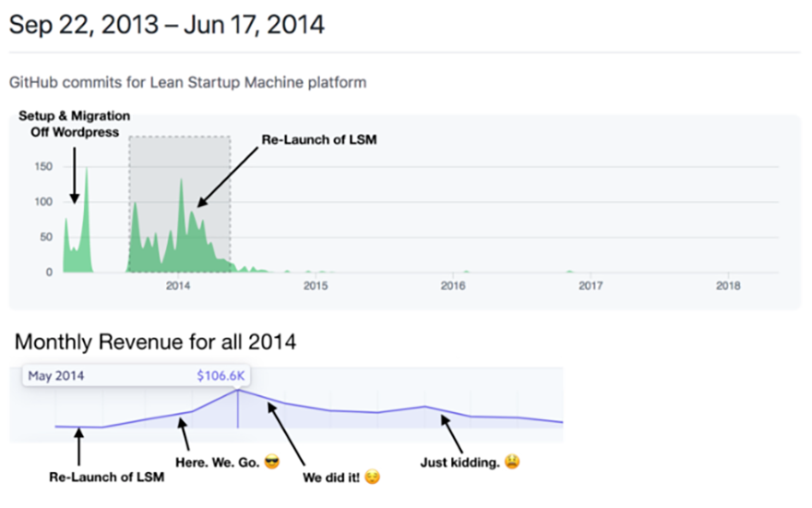This screenshot has height=508, width=812.
Task: Select the 2018 label on the commits x-axis
Action: click(728, 286)
